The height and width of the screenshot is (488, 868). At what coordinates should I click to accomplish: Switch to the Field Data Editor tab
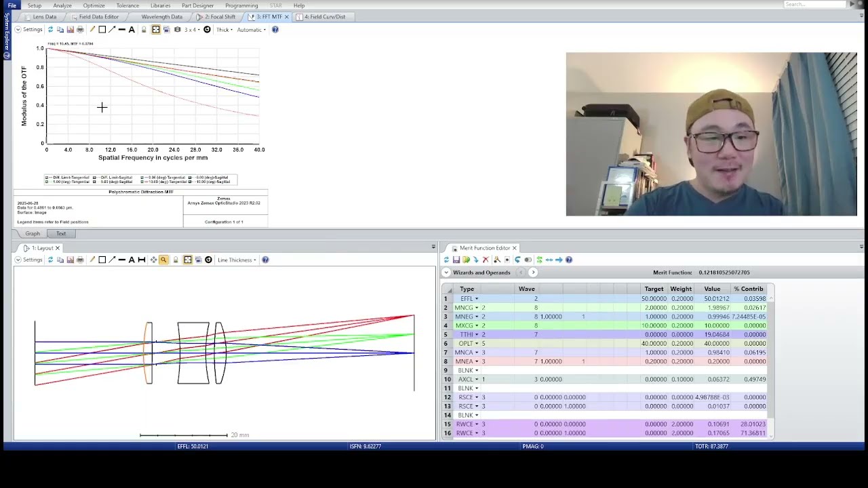tap(94, 16)
